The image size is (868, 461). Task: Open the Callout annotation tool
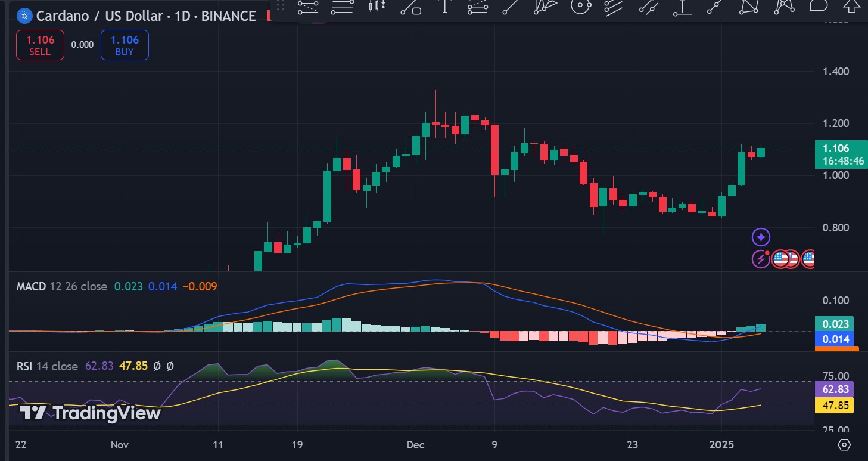pos(817,8)
